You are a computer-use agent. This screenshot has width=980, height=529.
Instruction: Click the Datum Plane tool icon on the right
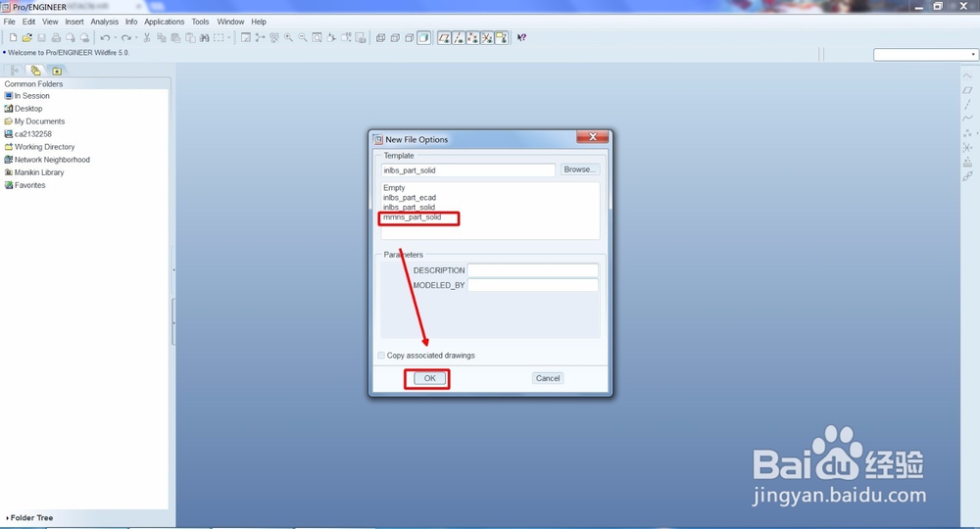(967, 90)
